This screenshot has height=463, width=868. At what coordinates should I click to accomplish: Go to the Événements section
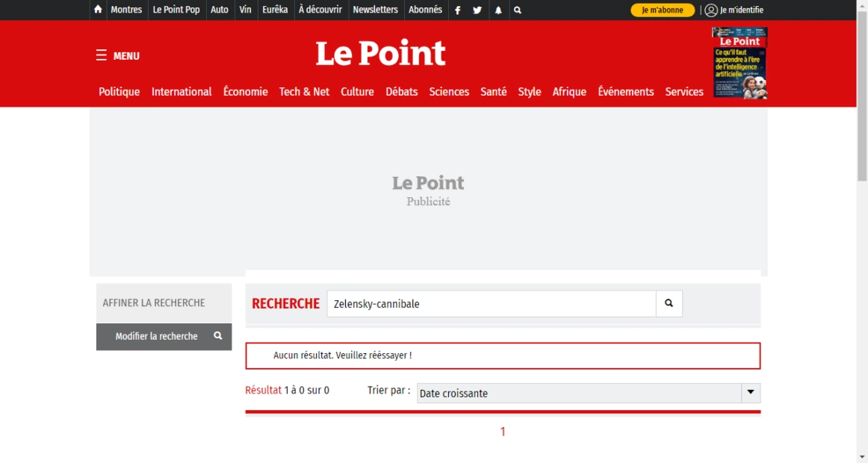click(x=625, y=92)
